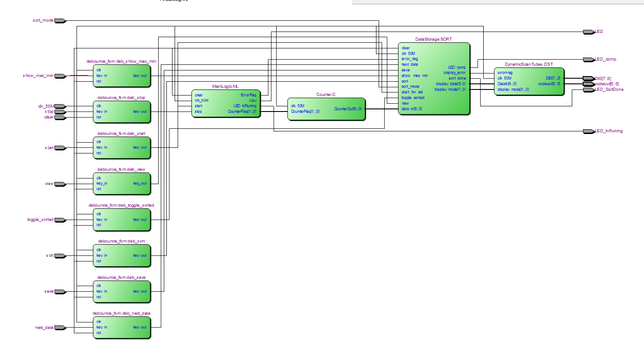Click key_in port of deb_sort block
This screenshot has height=357, width=644.
102,255
